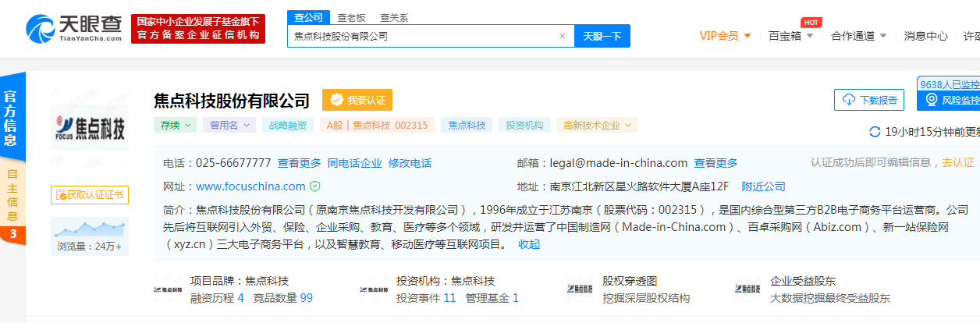
Task: Click the HOT badge above 百宝箱
Action: click(811, 22)
